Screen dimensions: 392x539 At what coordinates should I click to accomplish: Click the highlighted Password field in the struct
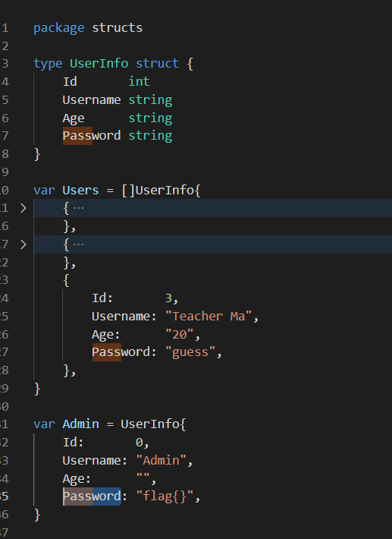pos(92,135)
